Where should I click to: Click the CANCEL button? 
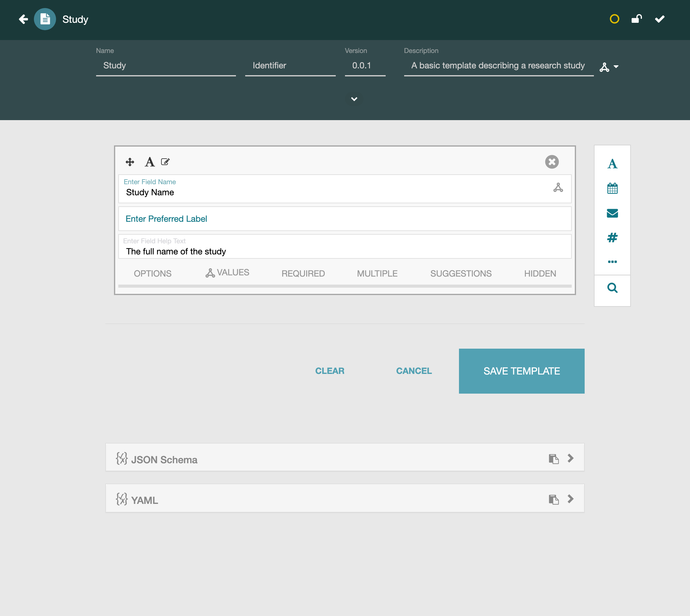coord(414,371)
